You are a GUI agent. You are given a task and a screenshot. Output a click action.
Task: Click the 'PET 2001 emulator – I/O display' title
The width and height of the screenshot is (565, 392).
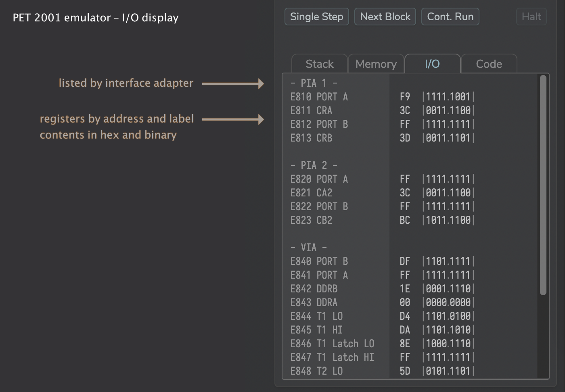[x=96, y=18]
